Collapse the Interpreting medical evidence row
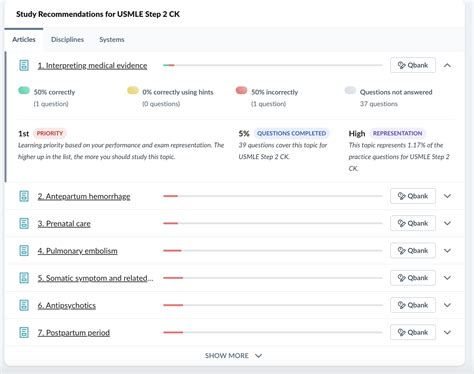 pos(447,65)
